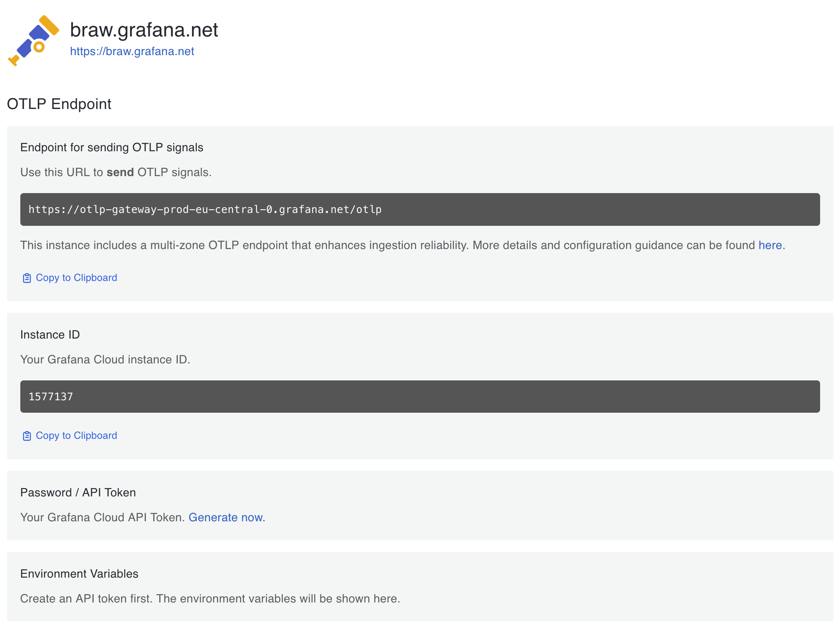Click the 'Endpoint for sending OTLP signals' card header
Viewport: 840px width, 629px height.
112,147
